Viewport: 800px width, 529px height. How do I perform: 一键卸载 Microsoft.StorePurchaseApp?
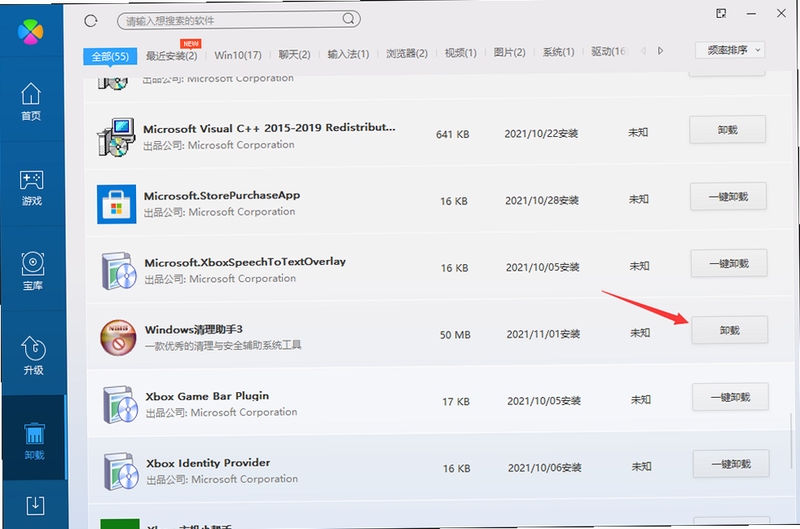coord(729,196)
